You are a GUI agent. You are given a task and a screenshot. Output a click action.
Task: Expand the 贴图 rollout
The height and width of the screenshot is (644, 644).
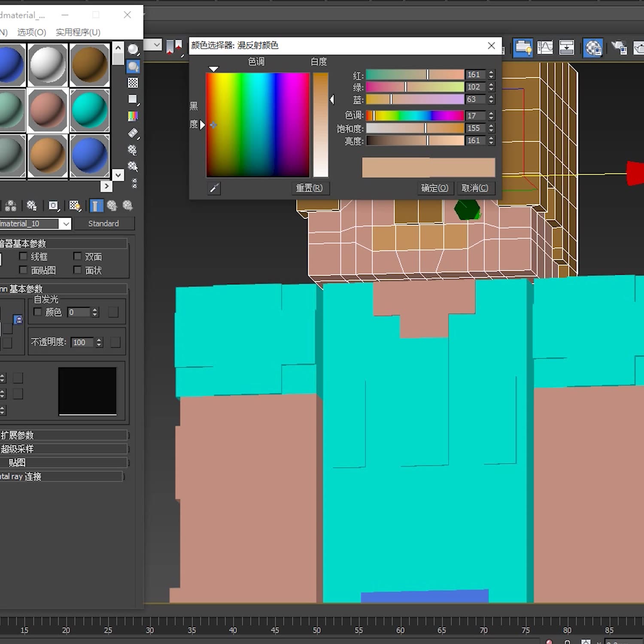click(x=64, y=463)
